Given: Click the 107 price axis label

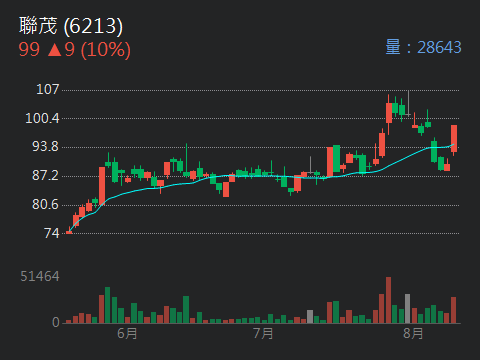Looking at the screenshot, I should [47, 89].
